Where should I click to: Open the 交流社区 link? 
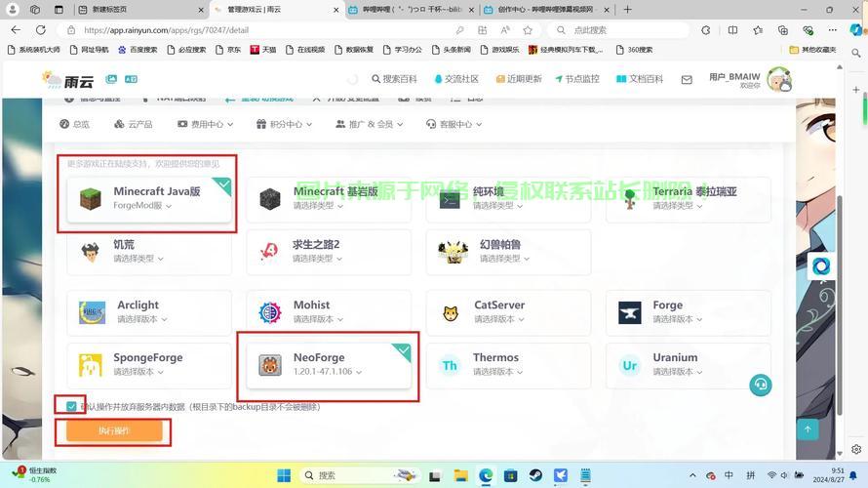(x=456, y=79)
